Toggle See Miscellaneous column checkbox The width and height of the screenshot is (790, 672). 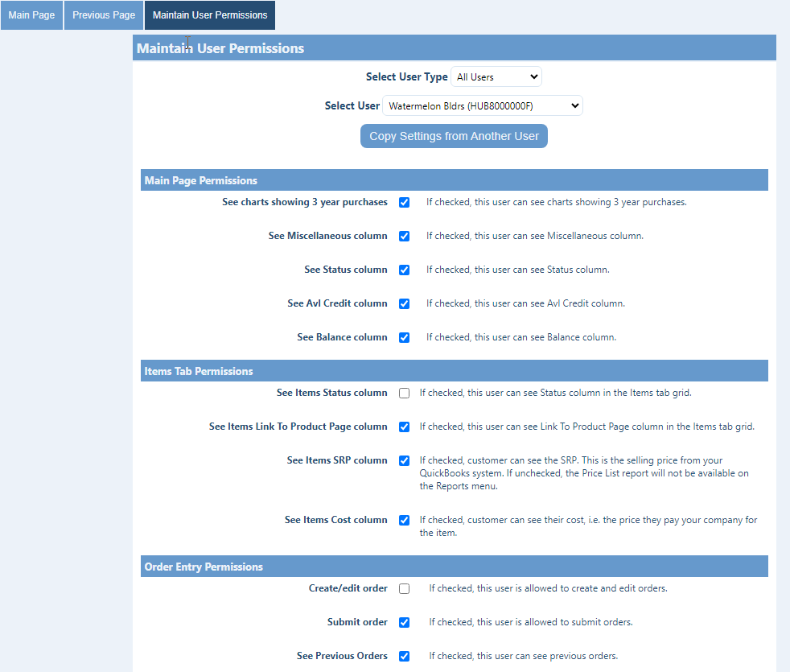coord(405,237)
